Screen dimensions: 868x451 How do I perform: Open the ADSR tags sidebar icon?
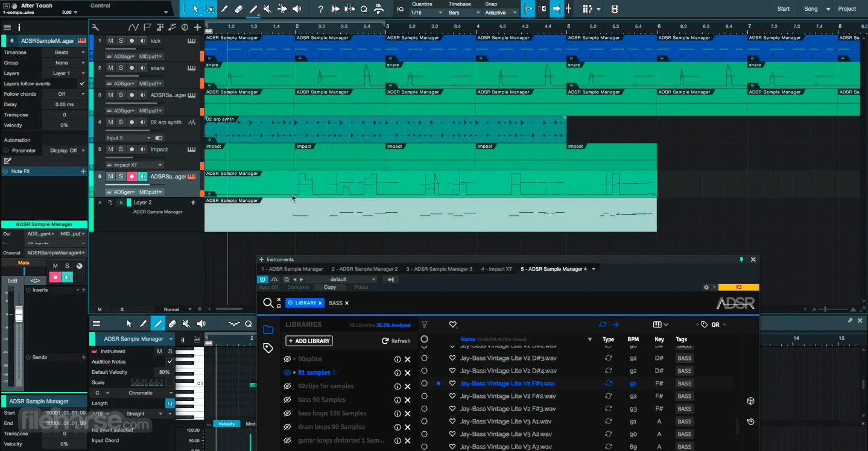(x=268, y=348)
